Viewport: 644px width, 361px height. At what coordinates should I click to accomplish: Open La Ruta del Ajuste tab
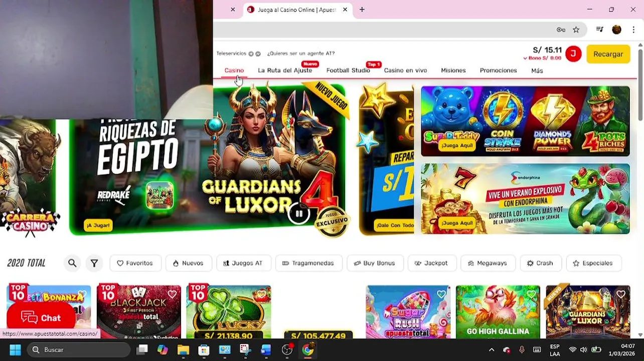(285, 71)
